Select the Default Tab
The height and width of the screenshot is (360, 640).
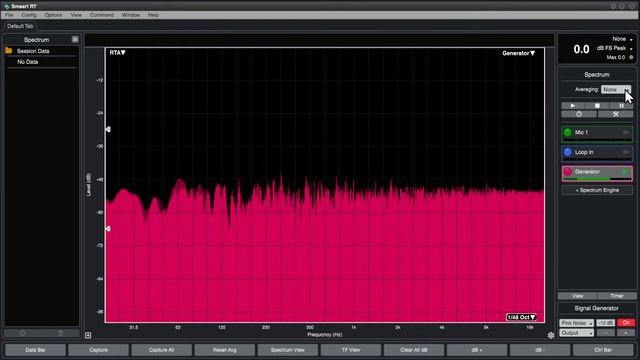pos(20,26)
